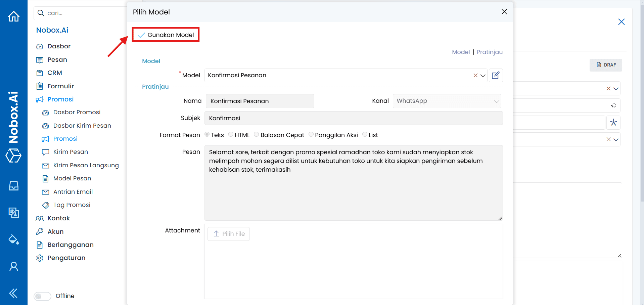Click the image gallery icon in the sidebar
The width and height of the screenshot is (644, 305).
pyautogui.click(x=13, y=213)
